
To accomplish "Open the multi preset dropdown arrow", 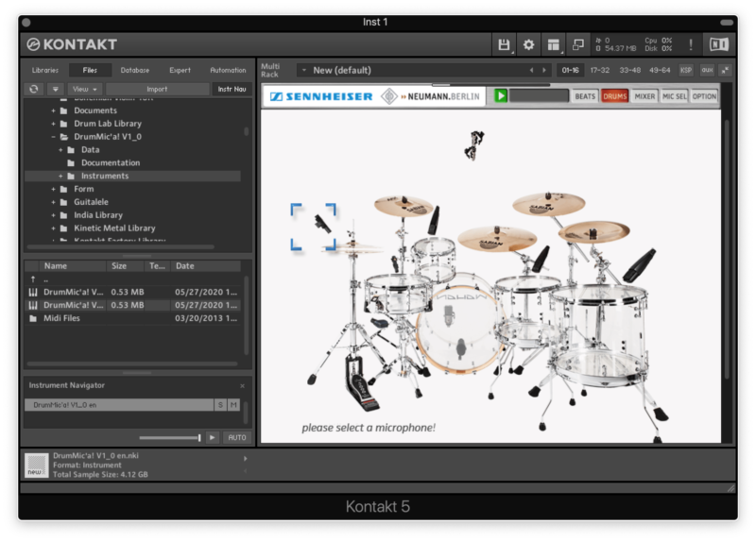I will point(303,70).
